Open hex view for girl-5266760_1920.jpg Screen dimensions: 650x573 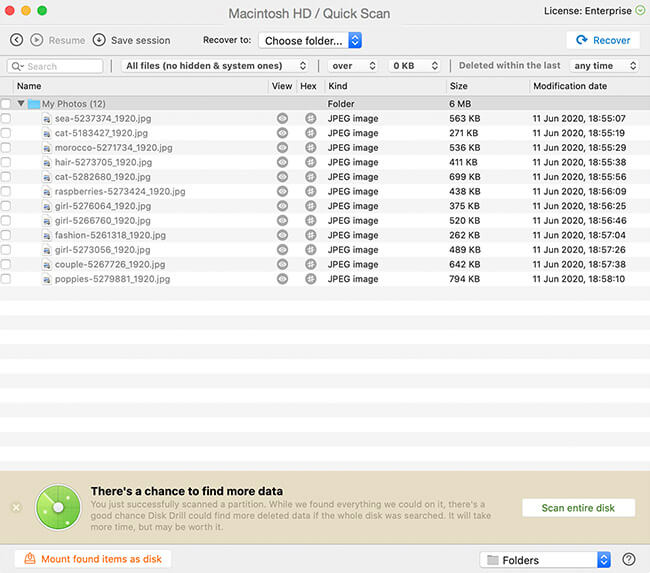click(x=310, y=221)
